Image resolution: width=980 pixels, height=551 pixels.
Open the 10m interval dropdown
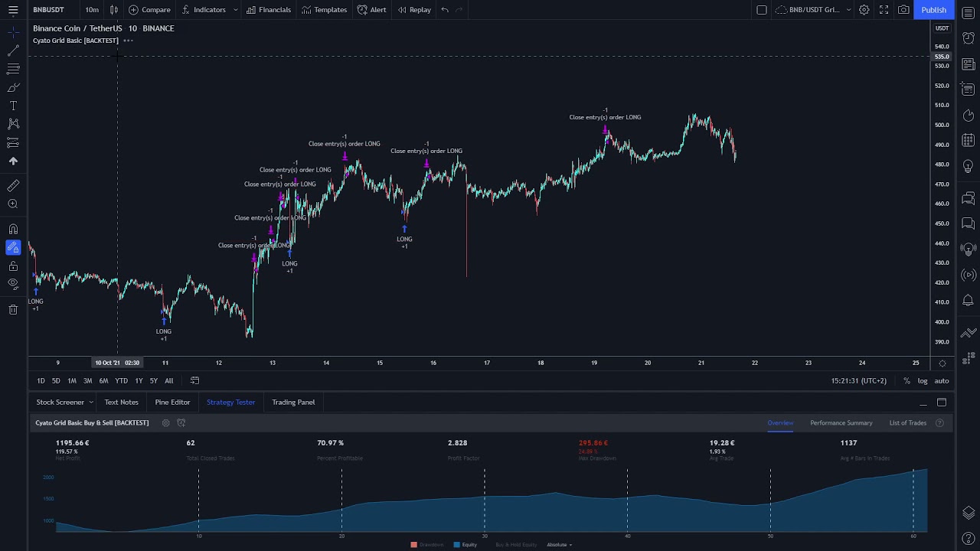[92, 10]
